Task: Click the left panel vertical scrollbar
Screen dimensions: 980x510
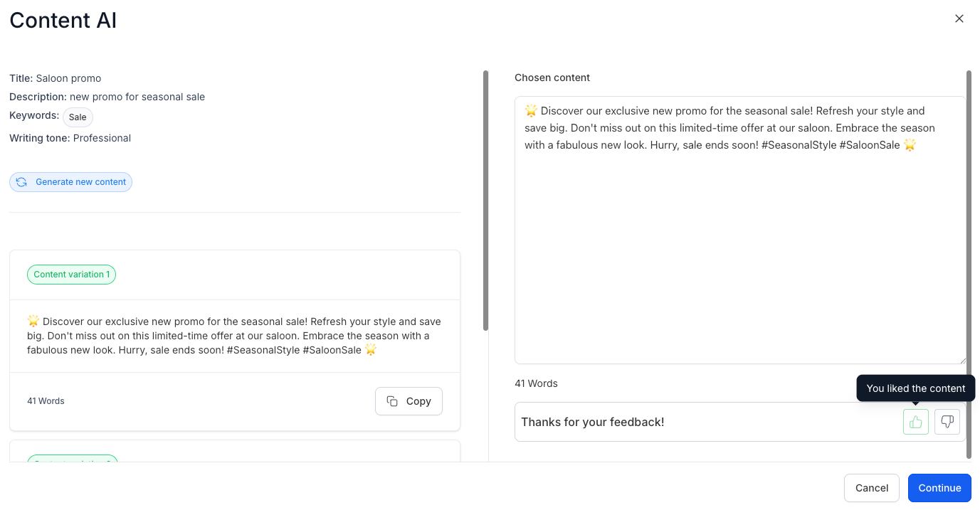Action: (485, 200)
